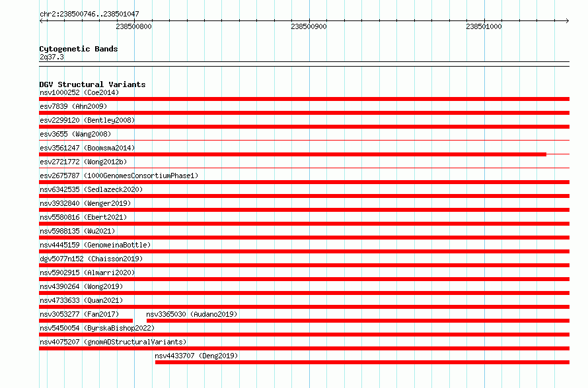Select the 2q37.3 band label
Screen dimensions: 588x388
tap(52, 57)
